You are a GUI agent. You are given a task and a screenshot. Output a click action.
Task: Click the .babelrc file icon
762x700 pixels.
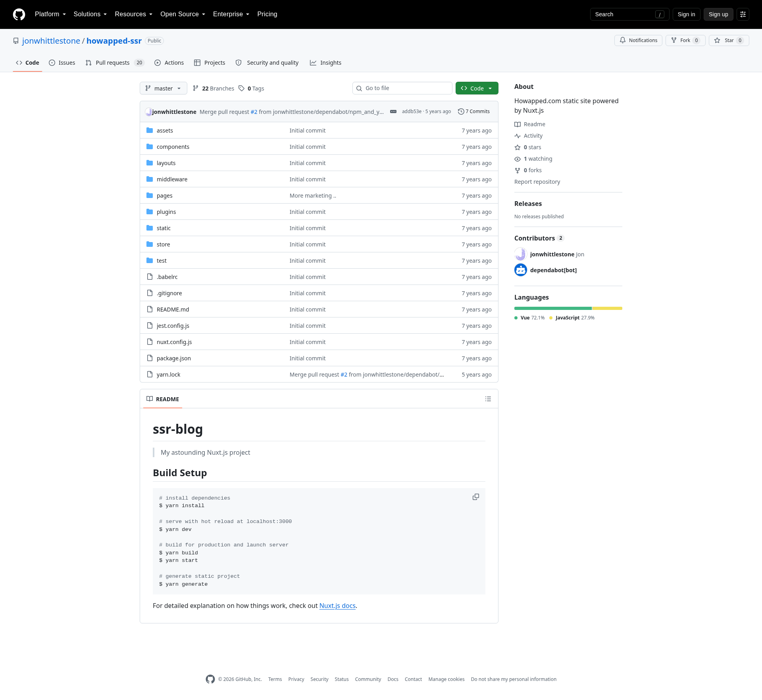pos(150,277)
